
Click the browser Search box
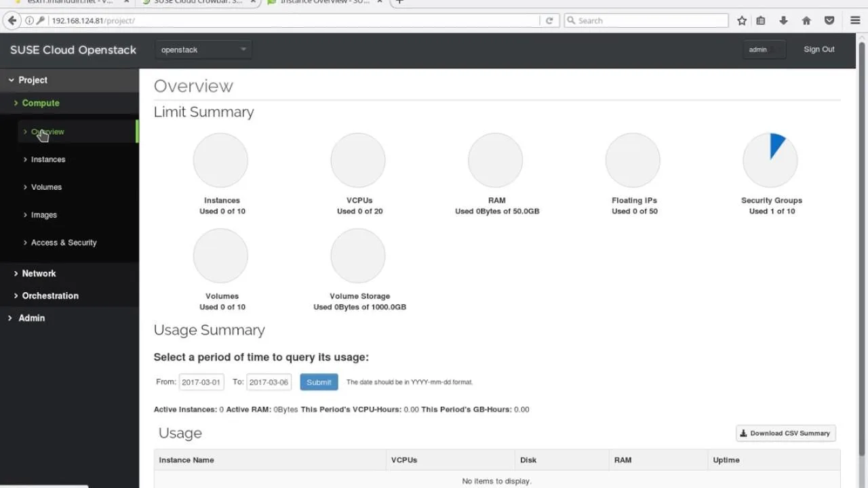(646, 20)
